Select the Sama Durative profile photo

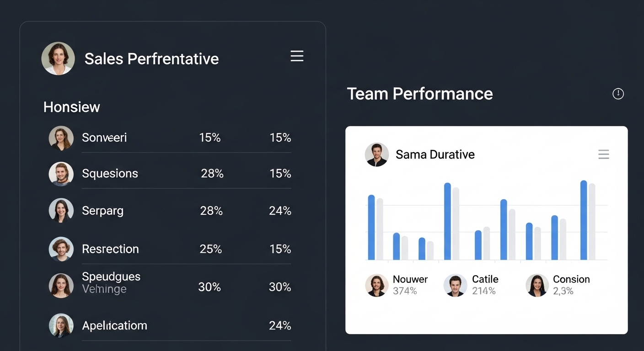click(377, 154)
